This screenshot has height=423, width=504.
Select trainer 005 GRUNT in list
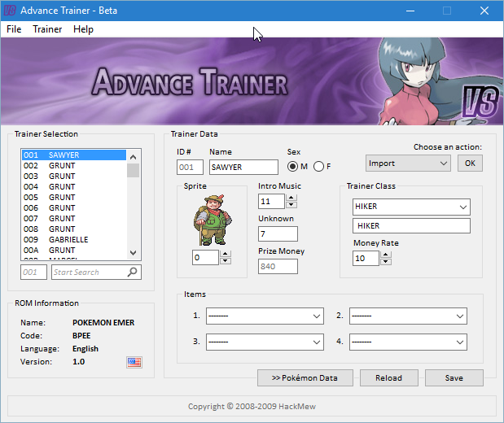[74, 198]
